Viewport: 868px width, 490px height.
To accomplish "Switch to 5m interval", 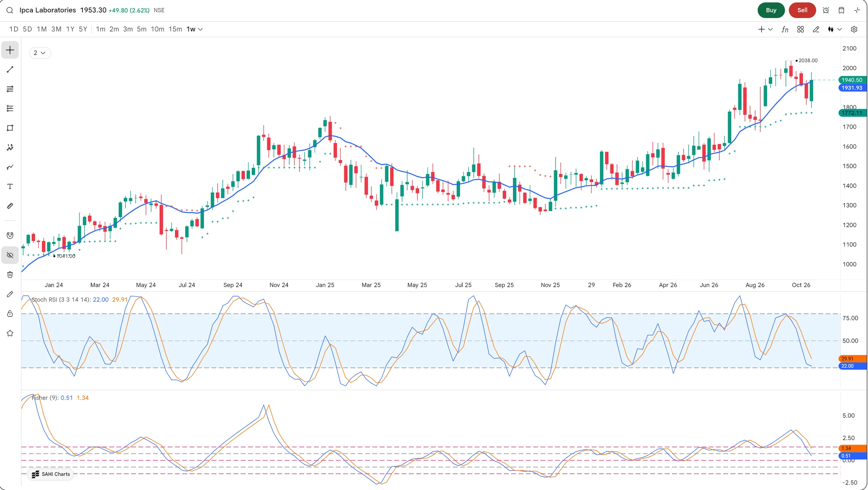I will click(142, 29).
